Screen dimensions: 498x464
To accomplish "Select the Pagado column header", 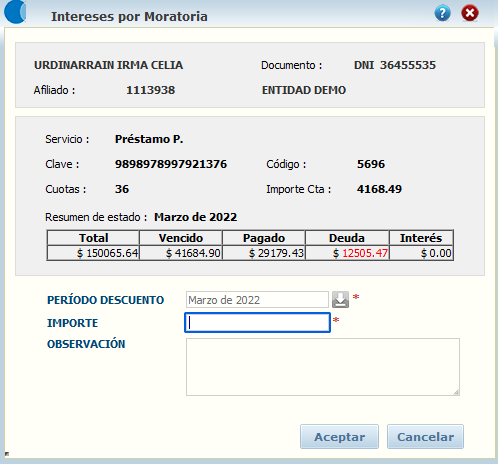I will (264, 238).
